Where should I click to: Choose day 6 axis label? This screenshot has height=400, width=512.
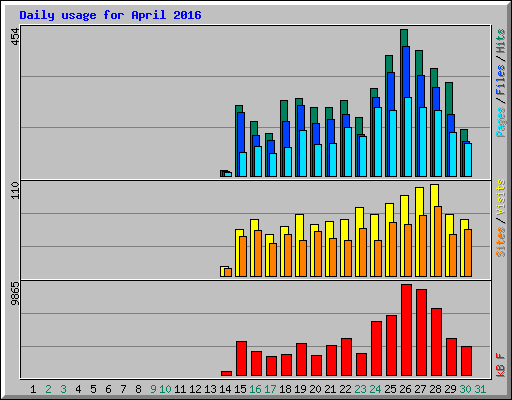coord(108,389)
